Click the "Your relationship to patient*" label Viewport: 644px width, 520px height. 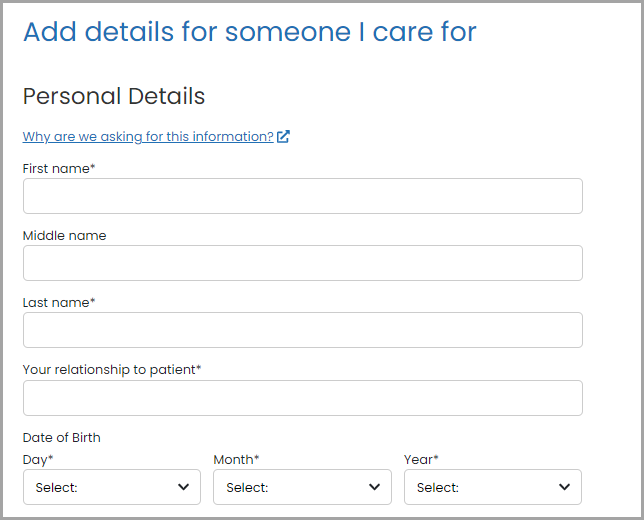pos(112,370)
